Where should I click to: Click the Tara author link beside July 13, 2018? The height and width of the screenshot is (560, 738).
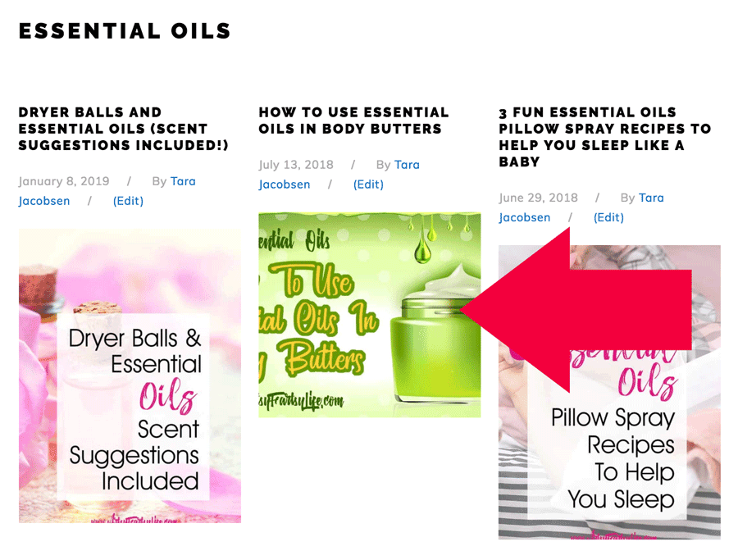[x=407, y=165]
